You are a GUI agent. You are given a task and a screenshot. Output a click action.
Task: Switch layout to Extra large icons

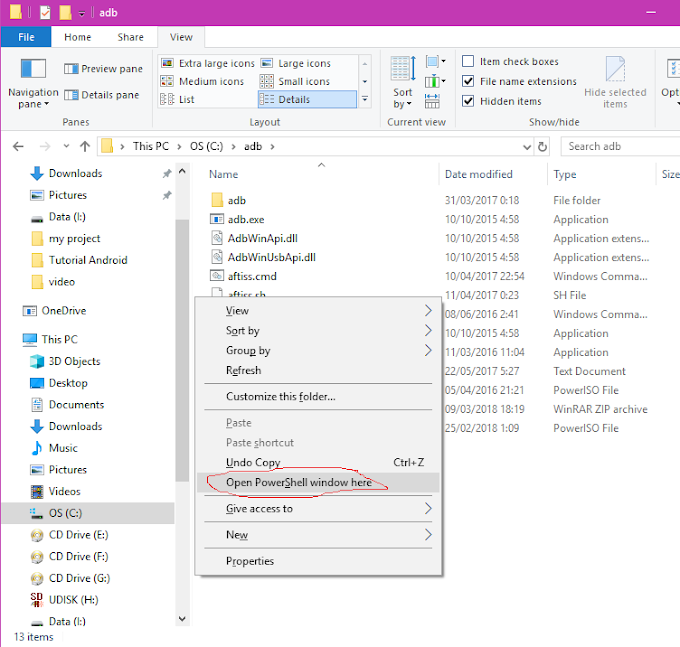tap(207, 63)
